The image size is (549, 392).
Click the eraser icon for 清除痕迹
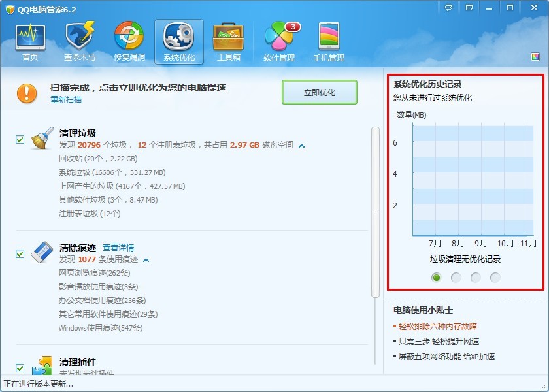point(42,252)
